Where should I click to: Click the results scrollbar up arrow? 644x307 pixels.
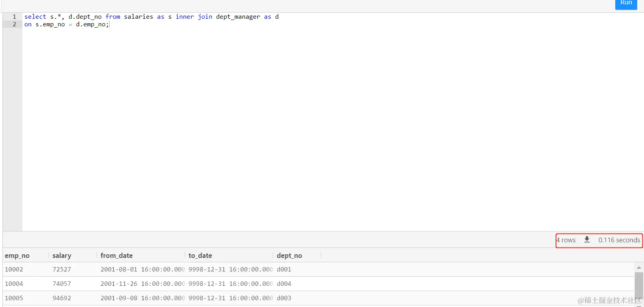[639, 267]
